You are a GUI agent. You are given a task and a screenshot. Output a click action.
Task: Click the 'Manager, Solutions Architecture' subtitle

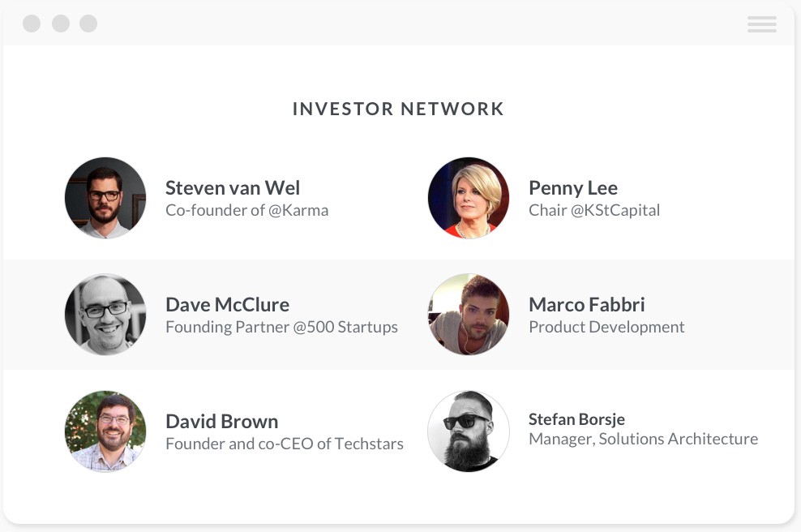point(643,439)
